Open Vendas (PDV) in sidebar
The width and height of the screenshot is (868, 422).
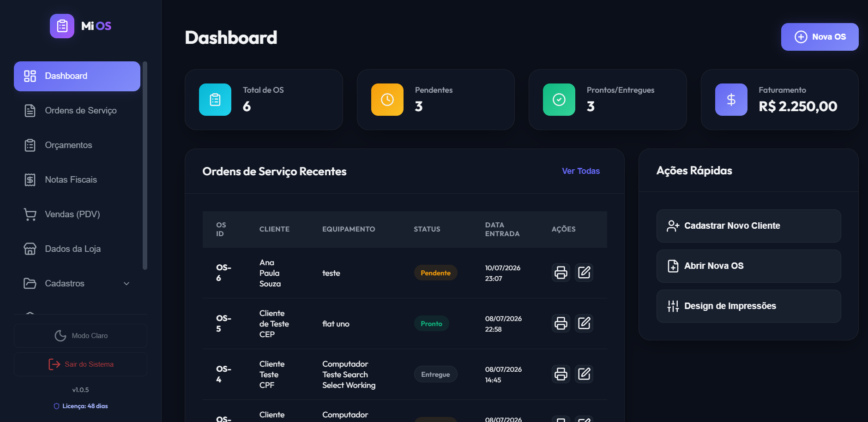click(x=77, y=214)
